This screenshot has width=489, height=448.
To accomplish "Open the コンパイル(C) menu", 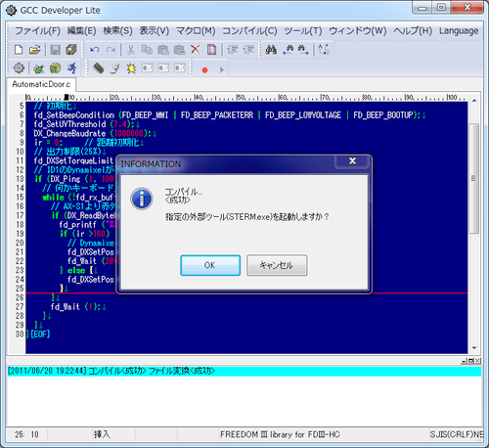I will [249, 30].
